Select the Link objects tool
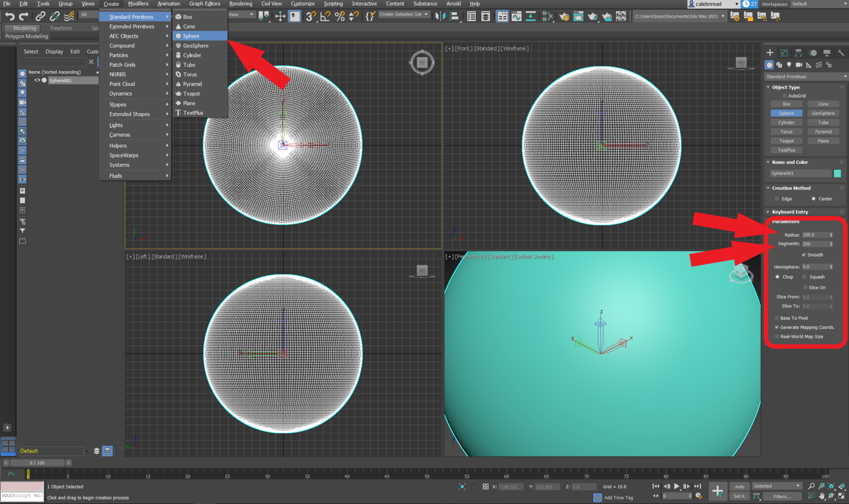Image resolution: width=849 pixels, height=504 pixels. pos(40,16)
